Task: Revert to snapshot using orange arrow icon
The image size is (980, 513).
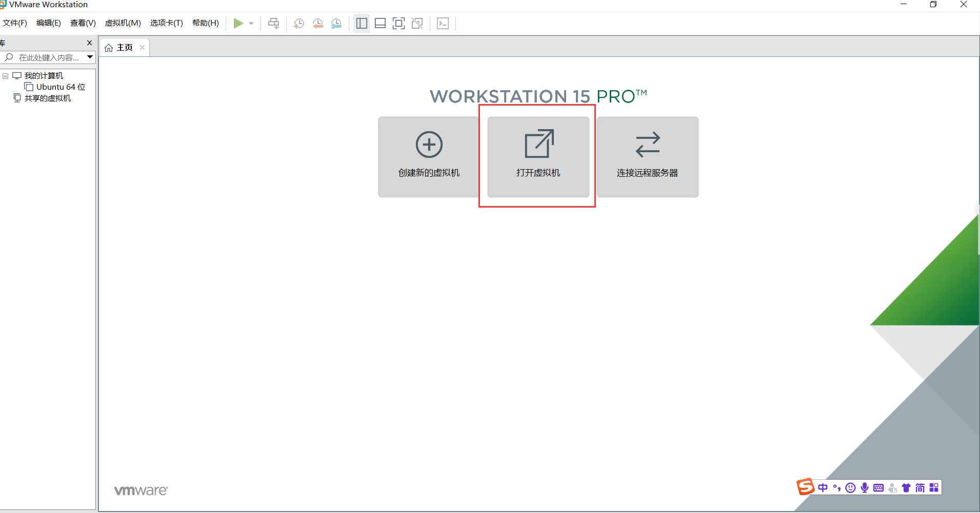Action: (x=318, y=24)
